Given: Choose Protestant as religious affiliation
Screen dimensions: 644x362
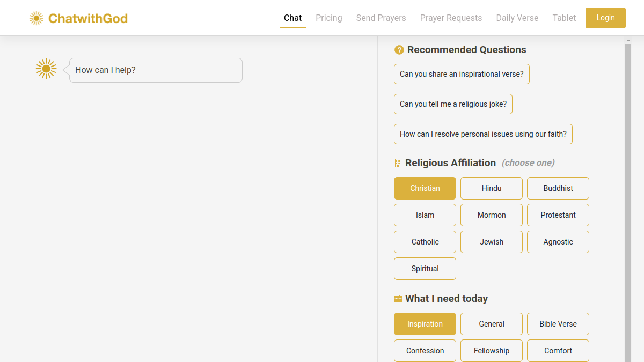Looking at the screenshot, I should 558,215.
